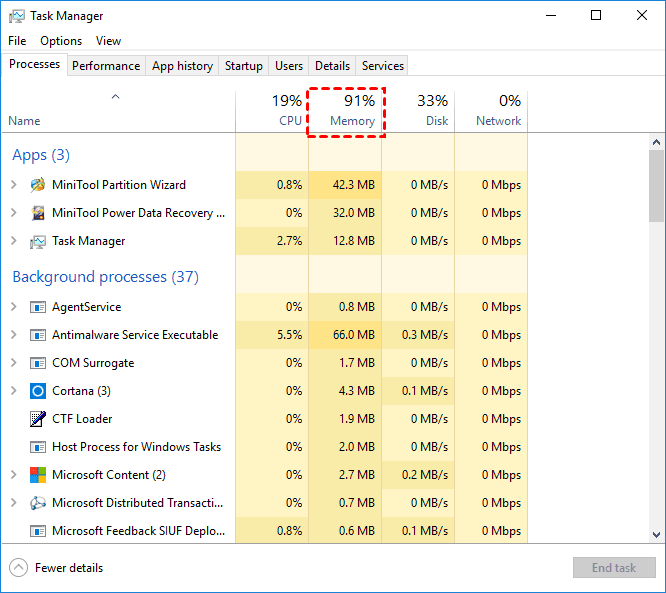Click the CTF Loader pen icon
The width and height of the screenshot is (666, 593).
pyautogui.click(x=38, y=419)
